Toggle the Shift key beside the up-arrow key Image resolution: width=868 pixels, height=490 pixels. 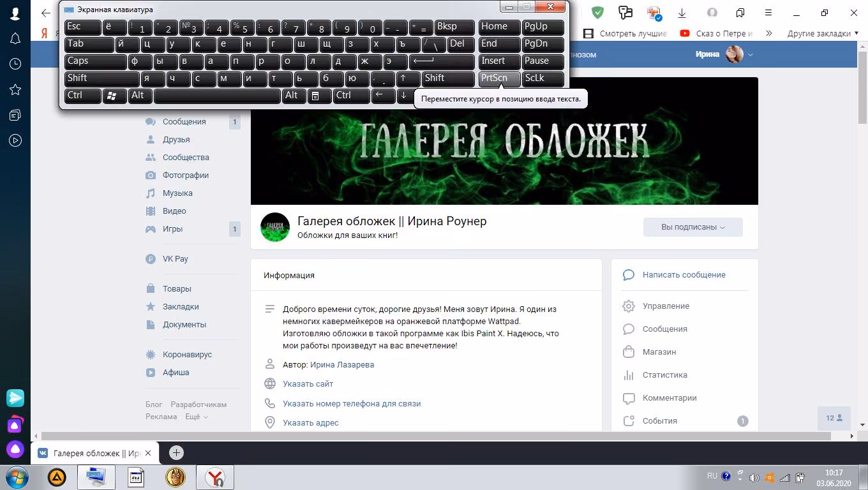(x=448, y=78)
